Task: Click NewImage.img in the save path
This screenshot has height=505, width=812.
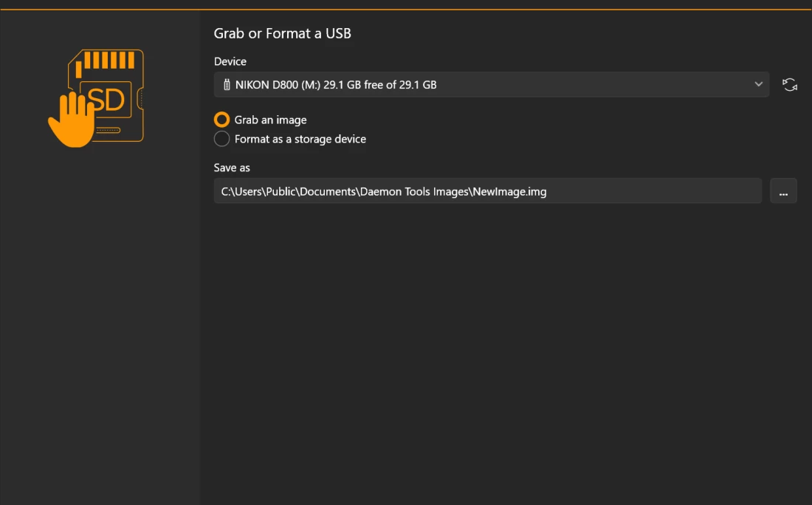Action: (x=509, y=192)
